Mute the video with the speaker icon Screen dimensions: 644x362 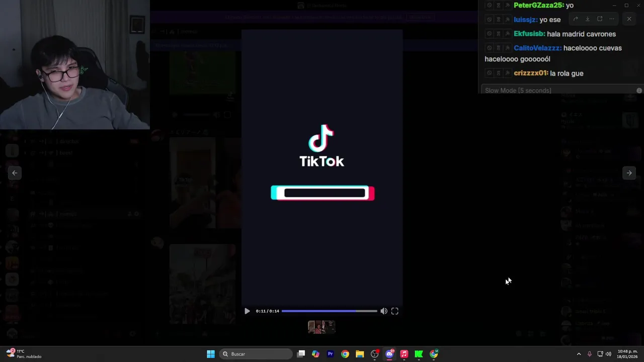[384, 311]
